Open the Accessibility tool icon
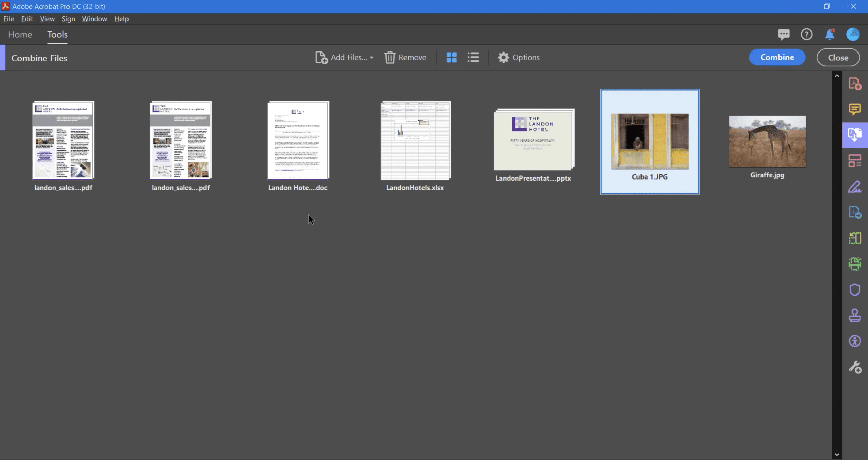This screenshot has width=868, height=460. [854, 341]
